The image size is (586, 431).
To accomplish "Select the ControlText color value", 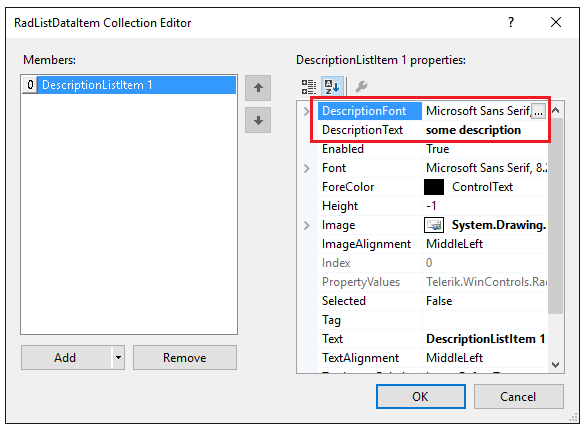I will 482,187.
